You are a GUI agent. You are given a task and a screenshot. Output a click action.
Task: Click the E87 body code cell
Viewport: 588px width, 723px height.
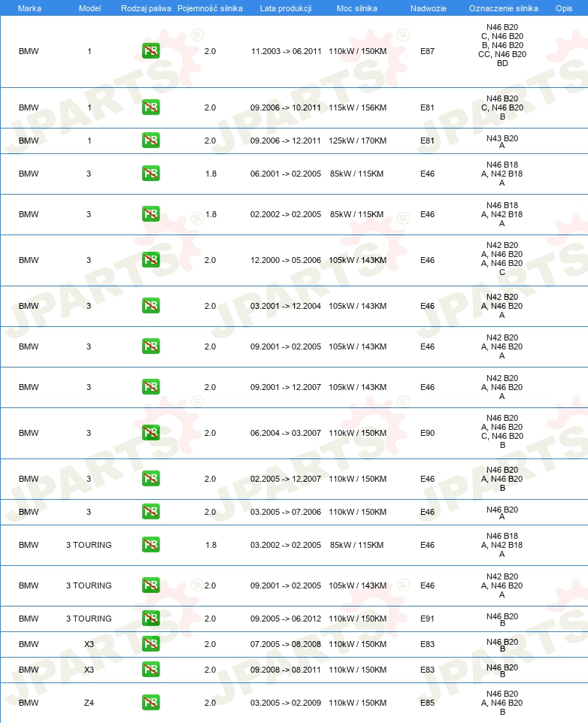[427, 51]
